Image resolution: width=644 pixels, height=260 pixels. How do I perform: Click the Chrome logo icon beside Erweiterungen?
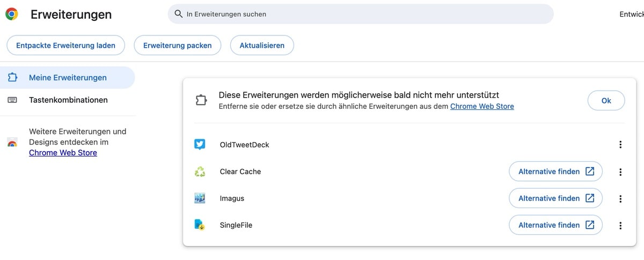[12, 14]
